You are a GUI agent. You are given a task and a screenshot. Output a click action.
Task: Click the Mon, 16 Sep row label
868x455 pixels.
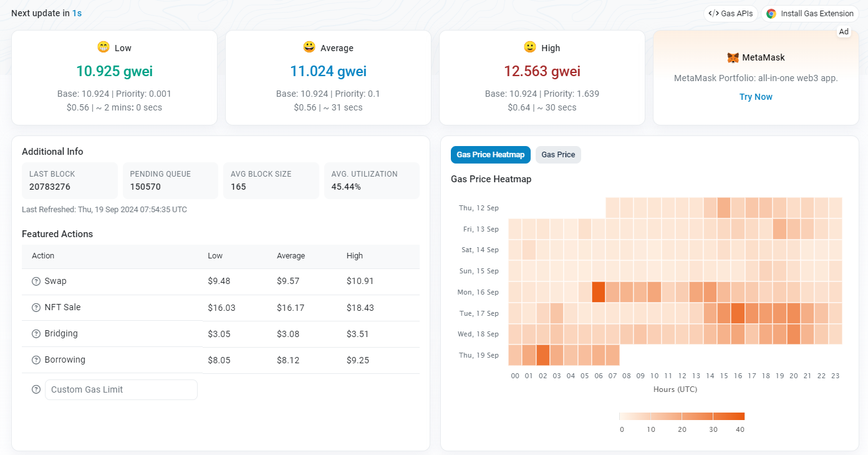coord(478,292)
